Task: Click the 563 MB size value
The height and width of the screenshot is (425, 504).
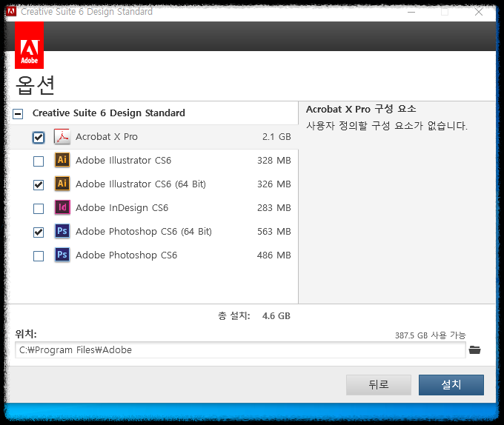Action: coord(273,232)
